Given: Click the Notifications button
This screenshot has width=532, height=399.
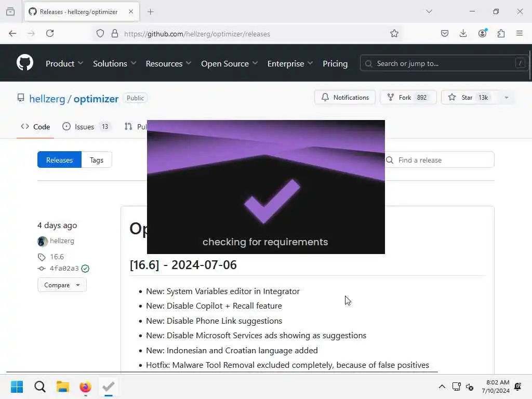Looking at the screenshot, I should [x=345, y=97].
